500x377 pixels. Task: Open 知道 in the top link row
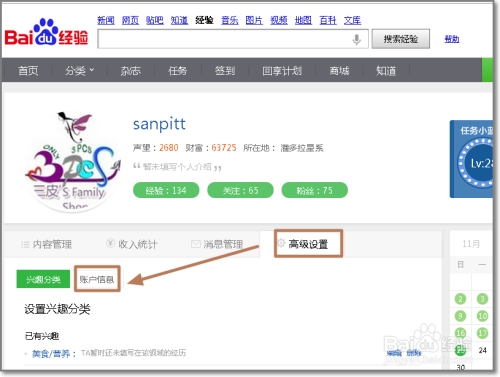pos(179,20)
